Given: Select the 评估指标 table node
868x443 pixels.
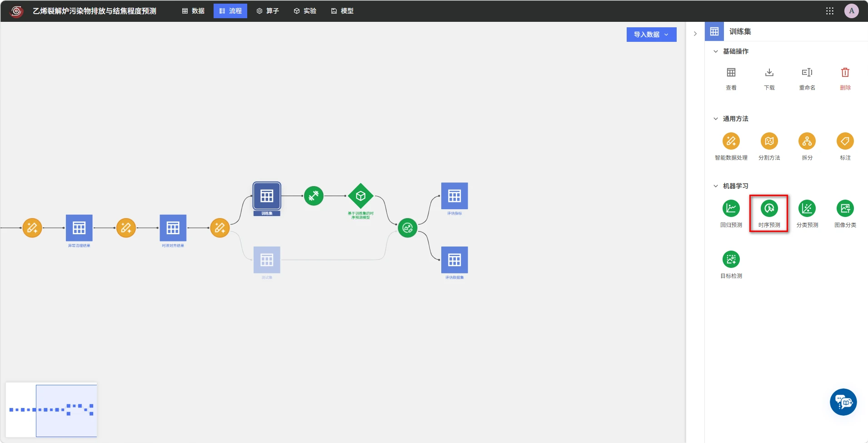Looking at the screenshot, I should (454, 196).
